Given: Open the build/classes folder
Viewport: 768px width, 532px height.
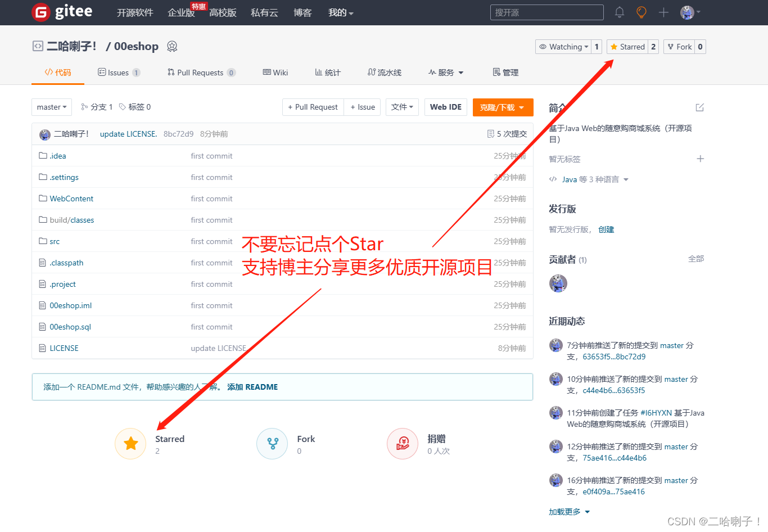Looking at the screenshot, I should point(72,220).
